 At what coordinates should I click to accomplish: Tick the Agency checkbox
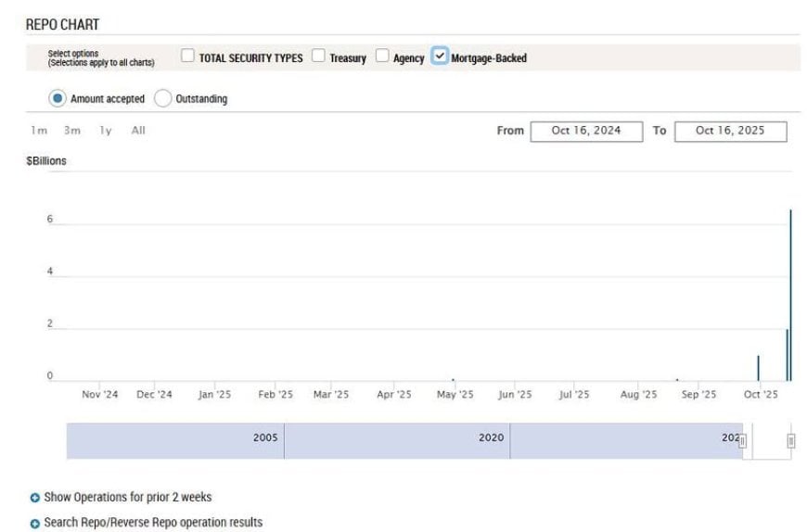click(x=382, y=56)
